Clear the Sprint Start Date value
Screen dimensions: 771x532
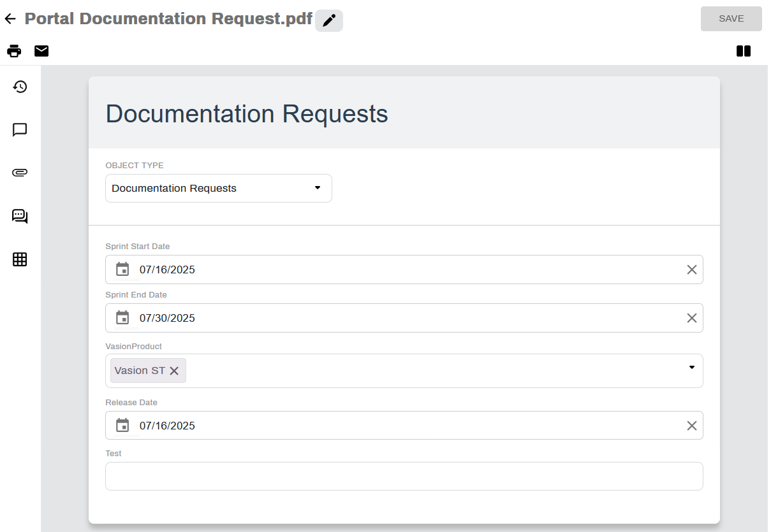692,270
